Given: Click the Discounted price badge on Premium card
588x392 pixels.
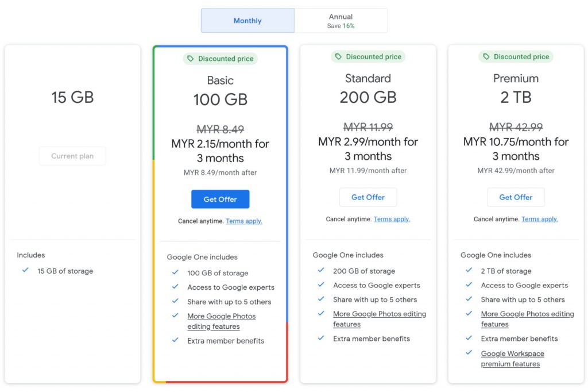Looking at the screenshot, I should (516, 57).
